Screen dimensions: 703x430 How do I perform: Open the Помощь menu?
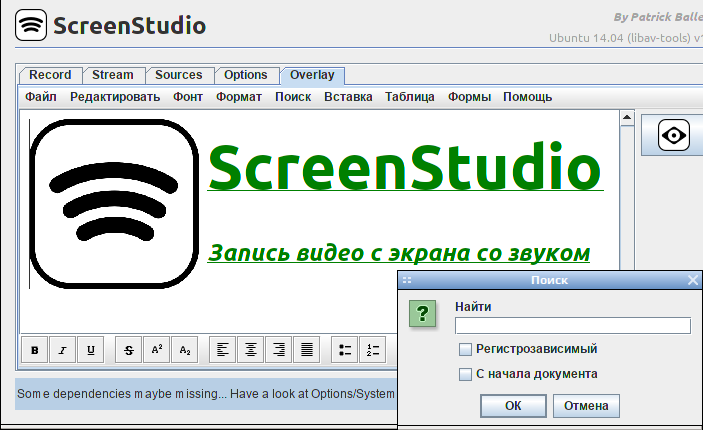pos(527,97)
